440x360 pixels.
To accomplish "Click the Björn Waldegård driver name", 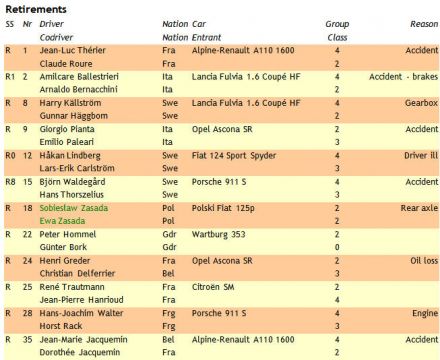I will point(72,182).
